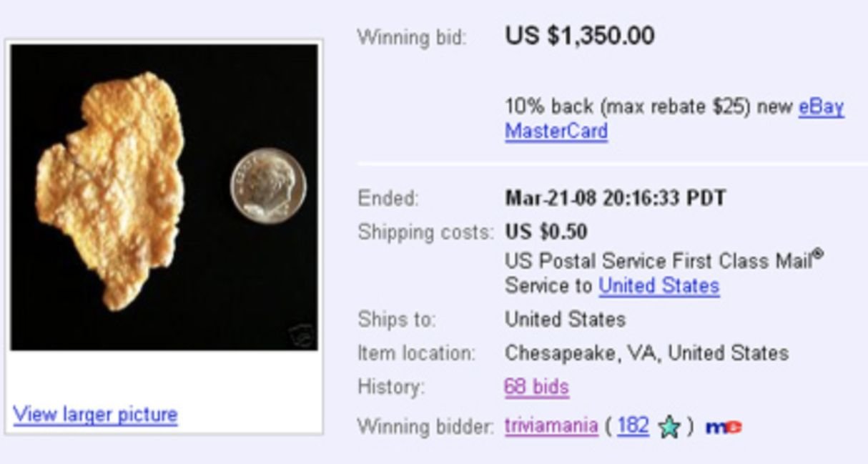This screenshot has height=464, width=868.
Task: Click the Chesapeake, VA item location text
Action: pos(646,353)
